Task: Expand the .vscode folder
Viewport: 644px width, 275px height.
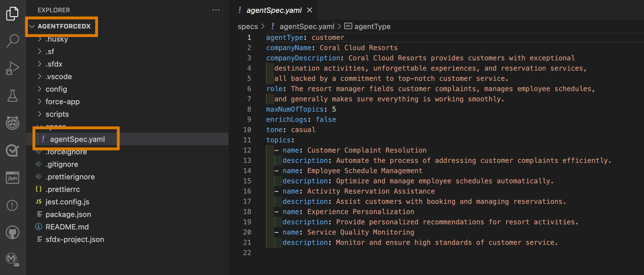Action: pyautogui.click(x=127, y=77)
